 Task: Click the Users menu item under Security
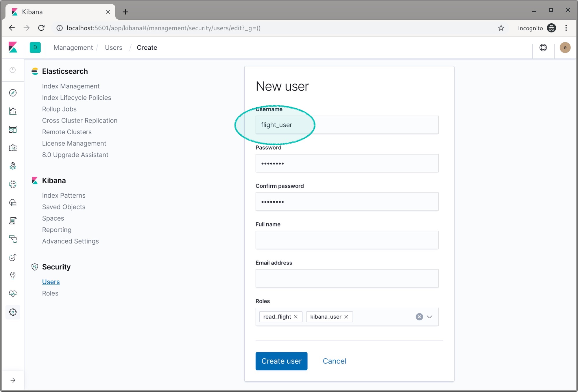point(51,282)
